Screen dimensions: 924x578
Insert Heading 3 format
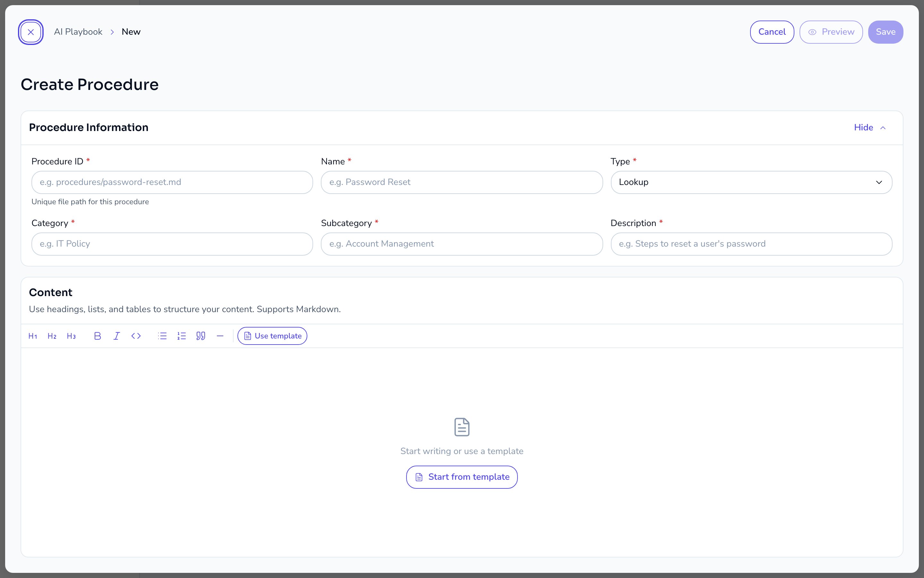pyautogui.click(x=72, y=336)
